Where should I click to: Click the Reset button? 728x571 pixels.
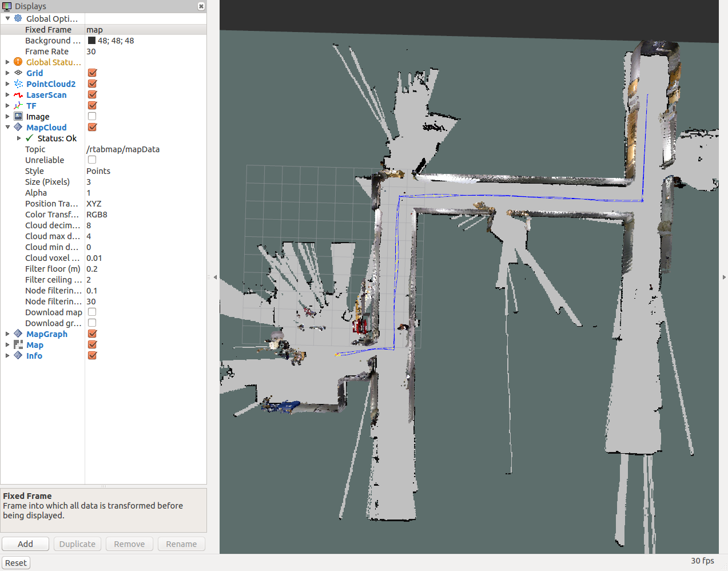[x=16, y=563]
